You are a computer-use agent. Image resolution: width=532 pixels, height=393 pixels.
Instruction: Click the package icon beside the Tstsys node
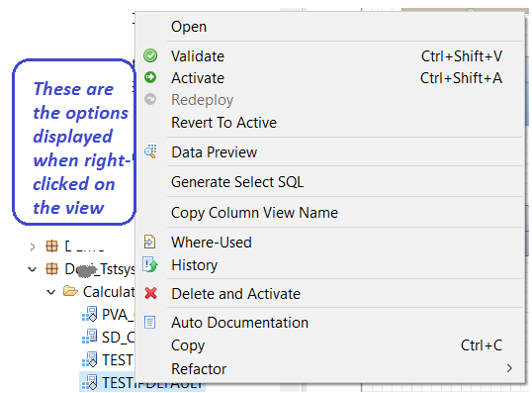(x=51, y=269)
